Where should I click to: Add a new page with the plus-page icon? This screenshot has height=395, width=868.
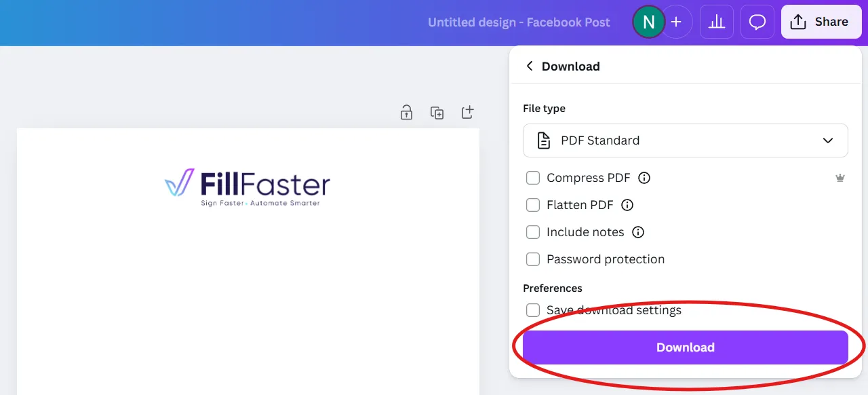[467, 112]
